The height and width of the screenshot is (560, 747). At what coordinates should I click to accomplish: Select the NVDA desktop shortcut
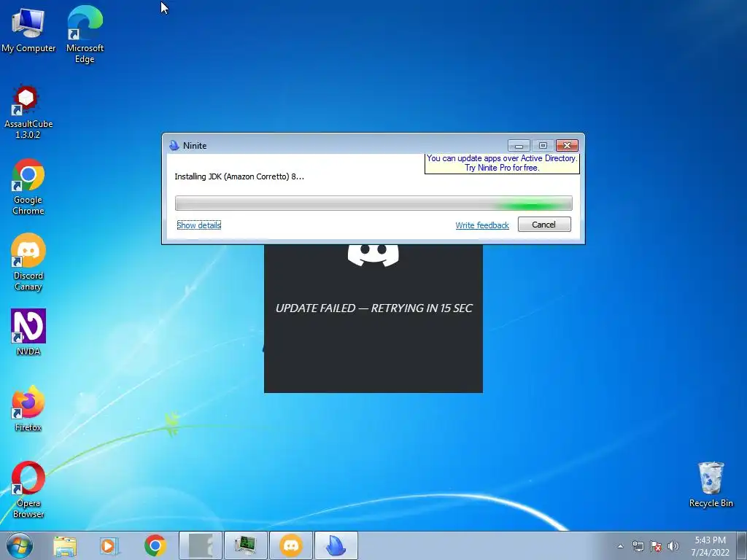[x=28, y=332]
